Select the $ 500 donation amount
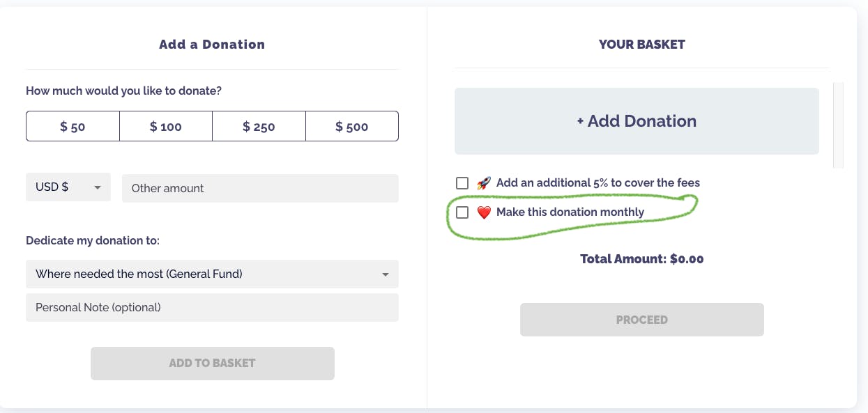868x413 pixels. 352,127
